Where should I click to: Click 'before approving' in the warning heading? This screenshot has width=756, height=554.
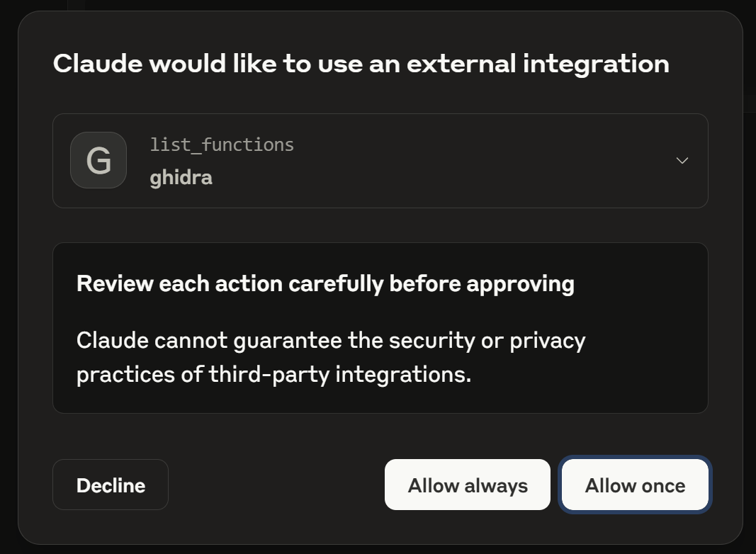click(482, 283)
